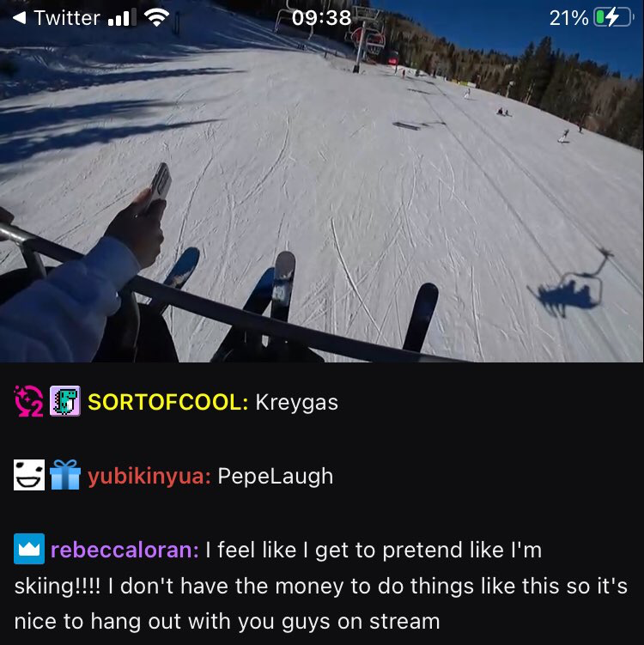Tap SORTOFCOOL's green dinosaur badge

(x=65, y=401)
